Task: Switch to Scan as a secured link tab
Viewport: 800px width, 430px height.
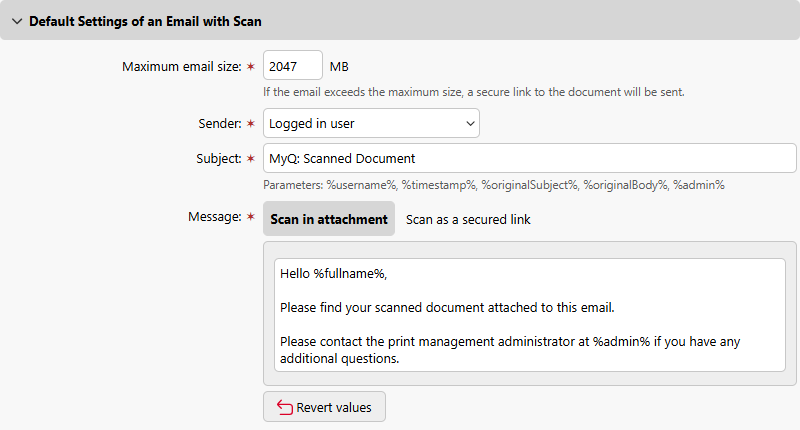Action: click(468, 219)
